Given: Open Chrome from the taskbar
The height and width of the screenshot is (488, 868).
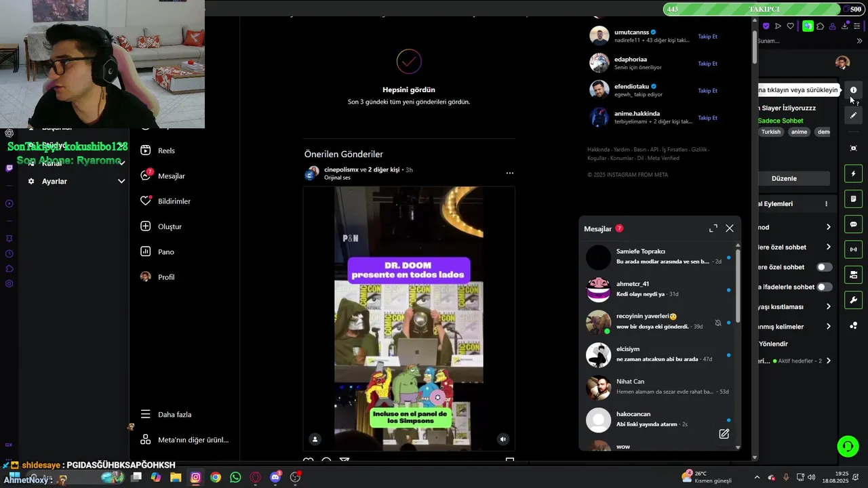Looking at the screenshot, I should pos(216,477).
